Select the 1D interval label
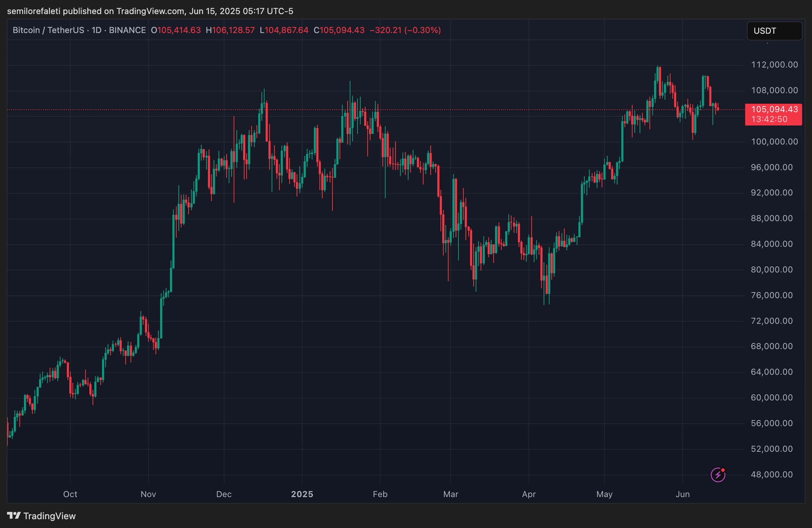 [x=96, y=30]
